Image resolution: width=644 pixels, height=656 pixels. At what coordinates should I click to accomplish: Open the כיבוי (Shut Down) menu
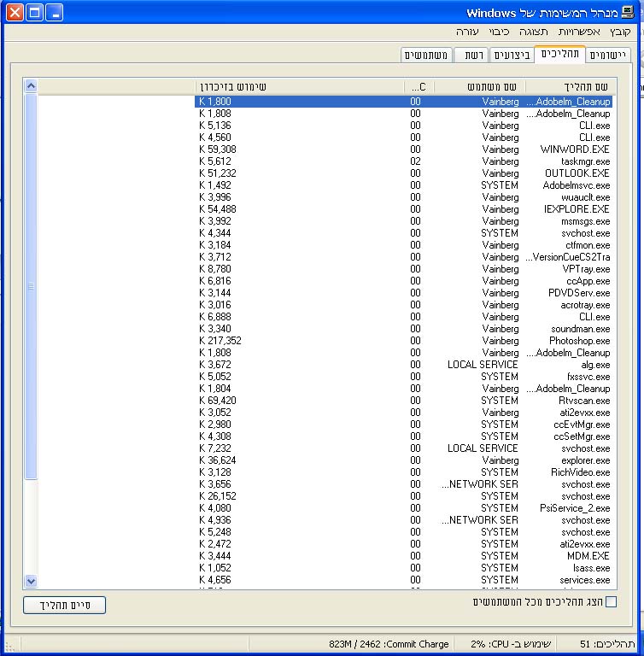pyautogui.click(x=499, y=32)
